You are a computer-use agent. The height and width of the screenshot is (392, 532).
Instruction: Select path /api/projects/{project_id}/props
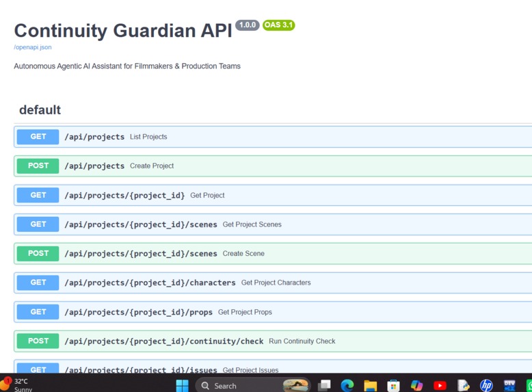[x=138, y=312]
